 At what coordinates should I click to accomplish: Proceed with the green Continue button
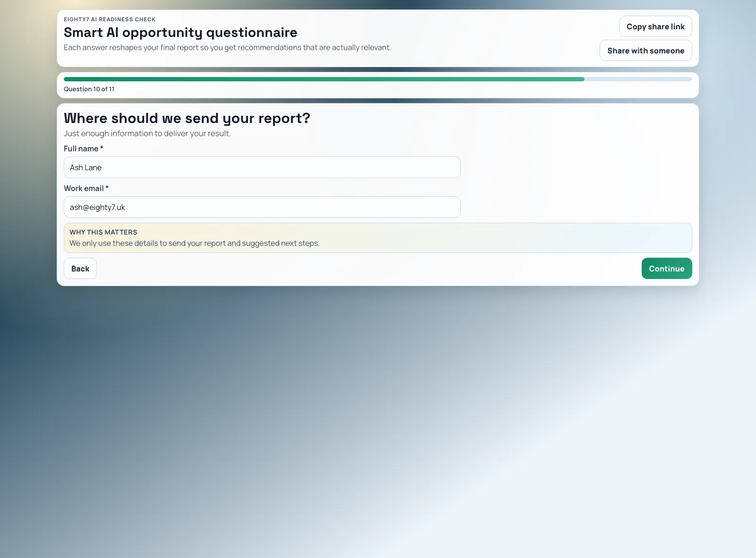point(666,269)
